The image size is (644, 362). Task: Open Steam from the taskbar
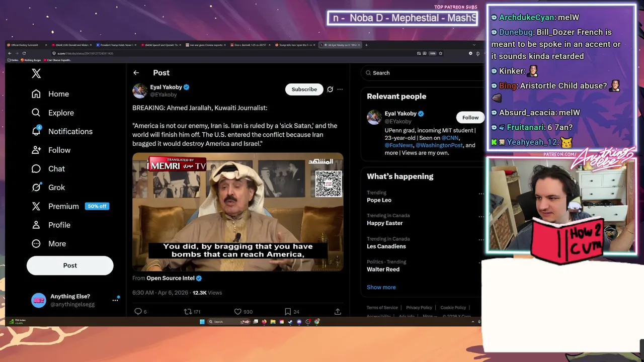pos(290,322)
